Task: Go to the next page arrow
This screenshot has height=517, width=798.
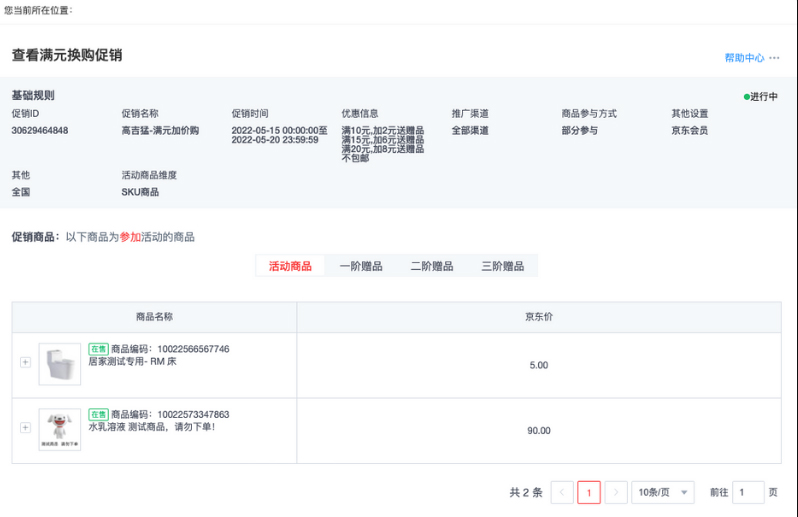Action: tap(616, 492)
